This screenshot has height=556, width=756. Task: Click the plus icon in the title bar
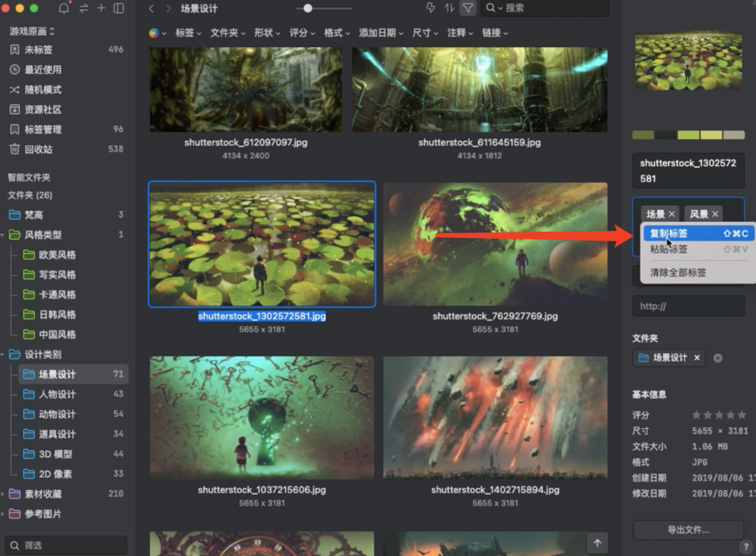101,8
